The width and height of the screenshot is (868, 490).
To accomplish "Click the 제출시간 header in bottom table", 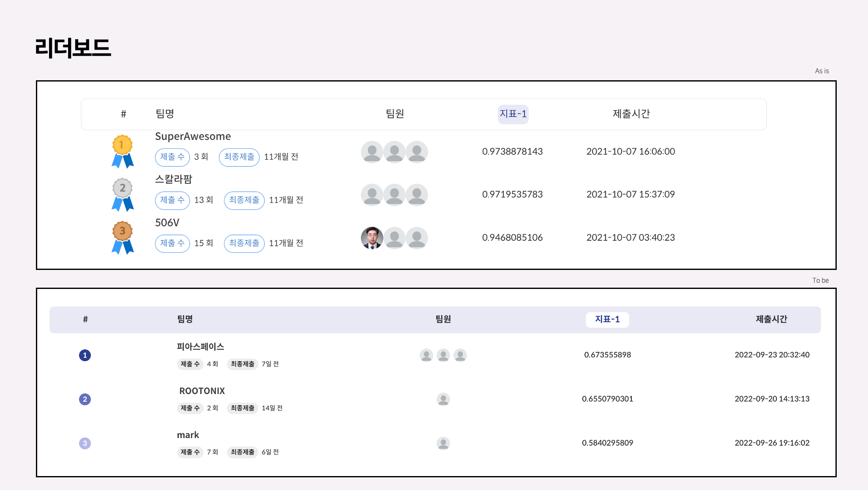I will click(771, 319).
